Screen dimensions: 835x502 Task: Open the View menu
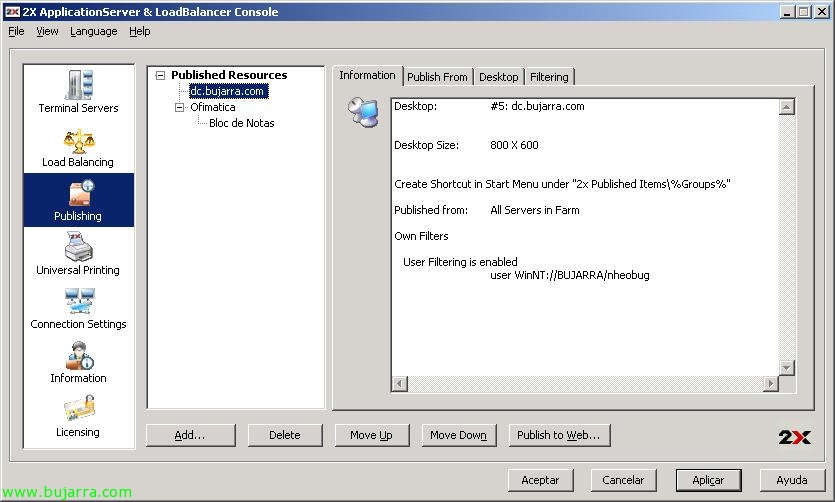(47, 31)
